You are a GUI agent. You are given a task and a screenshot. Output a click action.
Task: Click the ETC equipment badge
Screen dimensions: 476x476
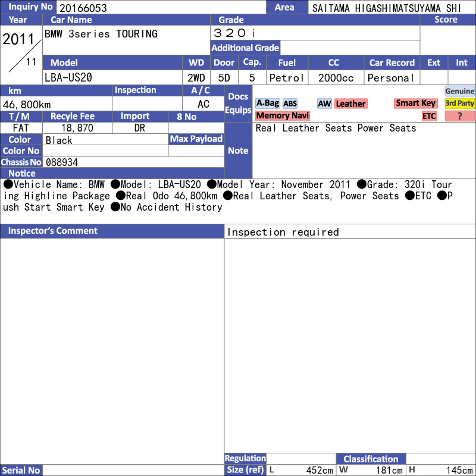(x=429, y=116)
